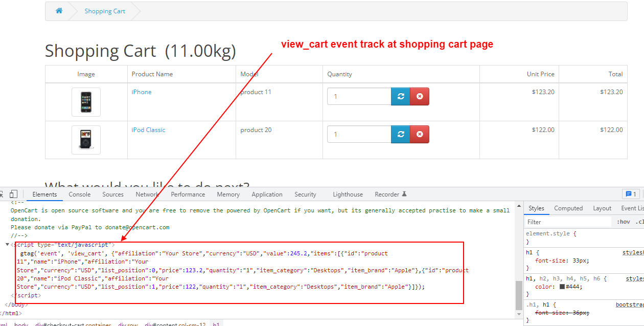The height and width of the screenshot is (326, 644).
Task: Collapse the script tag node in DOM tree
Action: [x=7, y=245]
